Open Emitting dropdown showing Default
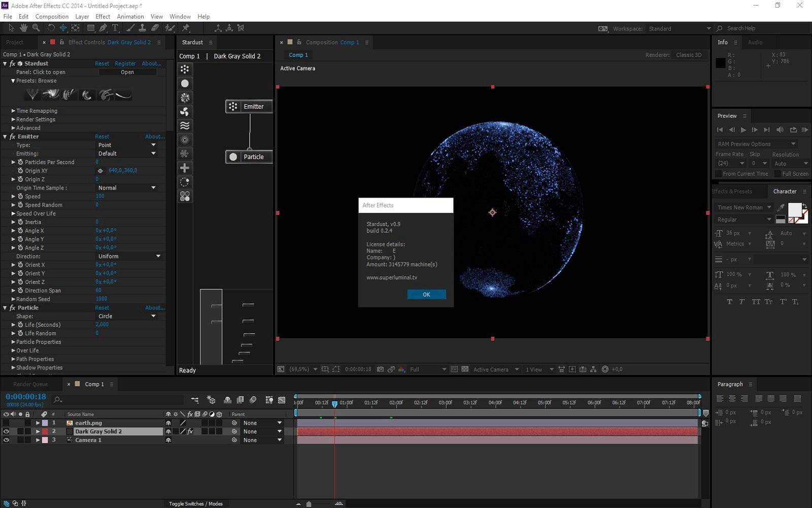Image resolution: width=812 pixels, height=508 pixels. point(127,153)
